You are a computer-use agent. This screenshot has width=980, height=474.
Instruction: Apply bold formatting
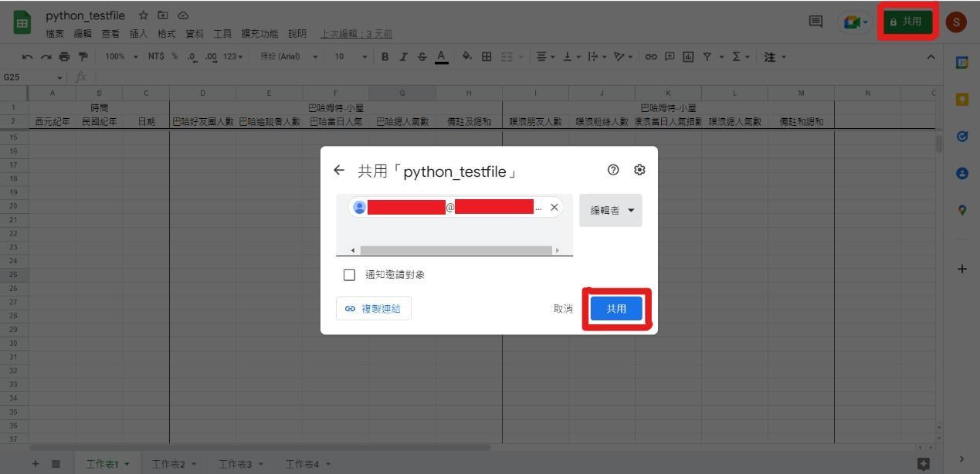pyautogui.click(x=384, y=56)
